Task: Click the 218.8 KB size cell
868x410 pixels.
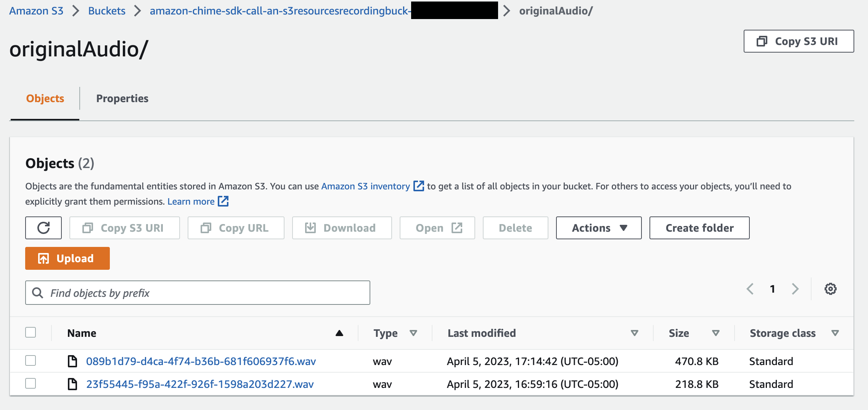Action: (696, 384)
